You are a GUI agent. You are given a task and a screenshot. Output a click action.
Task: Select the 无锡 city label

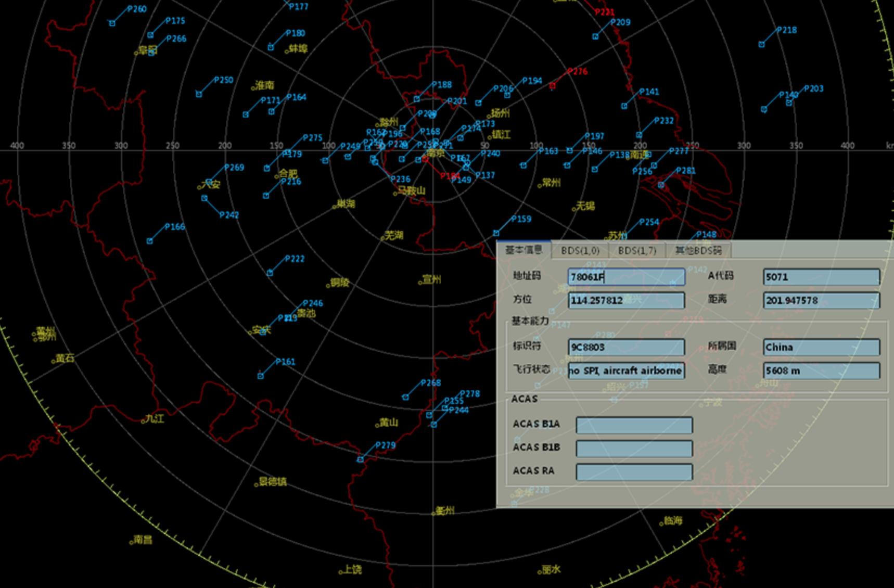coord(585,206)
